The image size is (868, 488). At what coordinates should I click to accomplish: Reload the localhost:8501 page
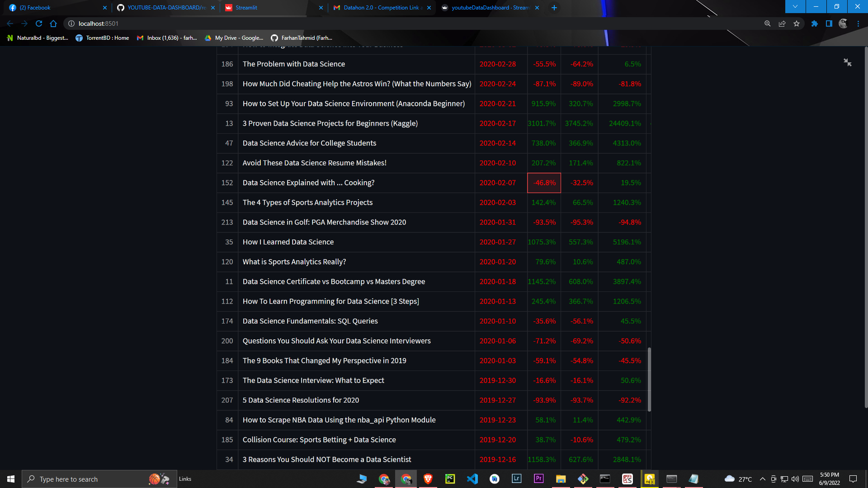[x=39, y=23]
